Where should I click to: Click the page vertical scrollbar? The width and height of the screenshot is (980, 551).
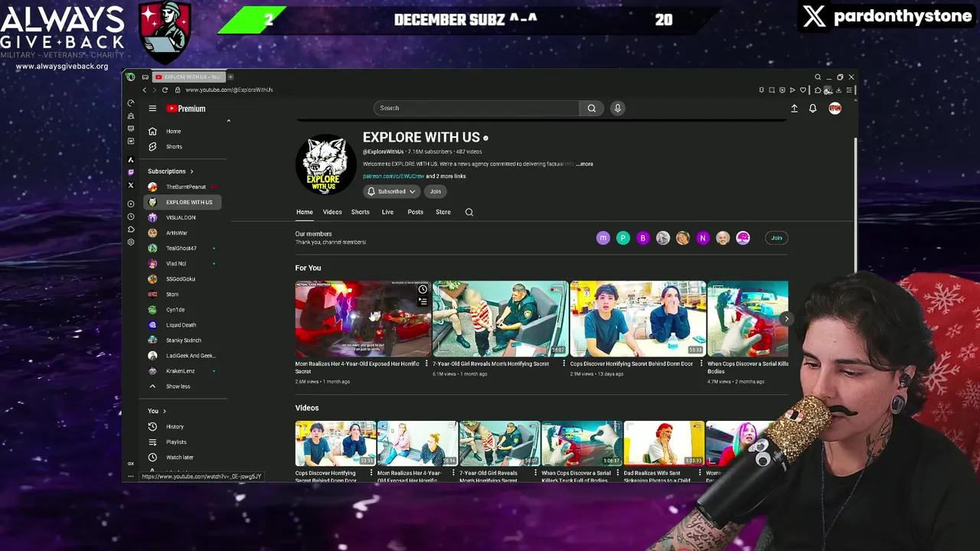pyautogui.click(x=854, y=204)
